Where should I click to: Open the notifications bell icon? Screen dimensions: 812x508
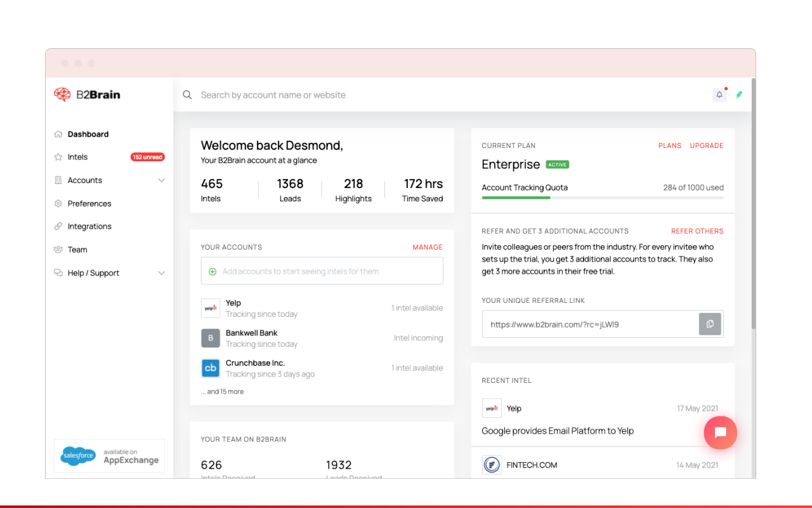click(x=719, y=94)
